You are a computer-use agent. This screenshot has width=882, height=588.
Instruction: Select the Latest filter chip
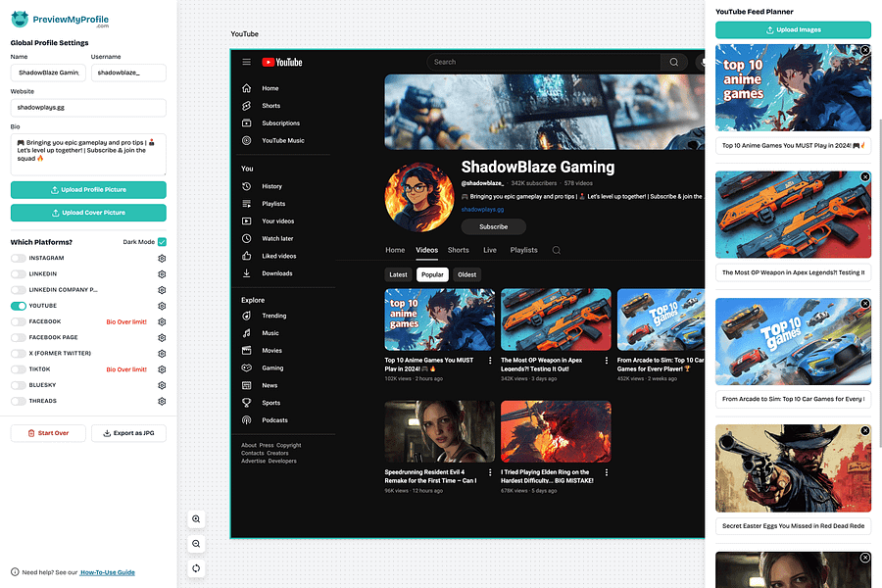(398, 274)
